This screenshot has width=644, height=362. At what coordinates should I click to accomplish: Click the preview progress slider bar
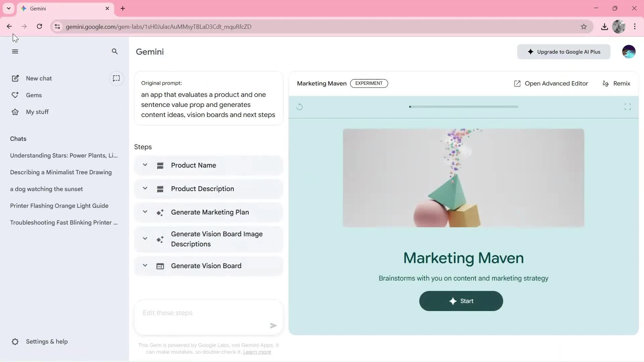pyautogui.click(x=464, y=107)
